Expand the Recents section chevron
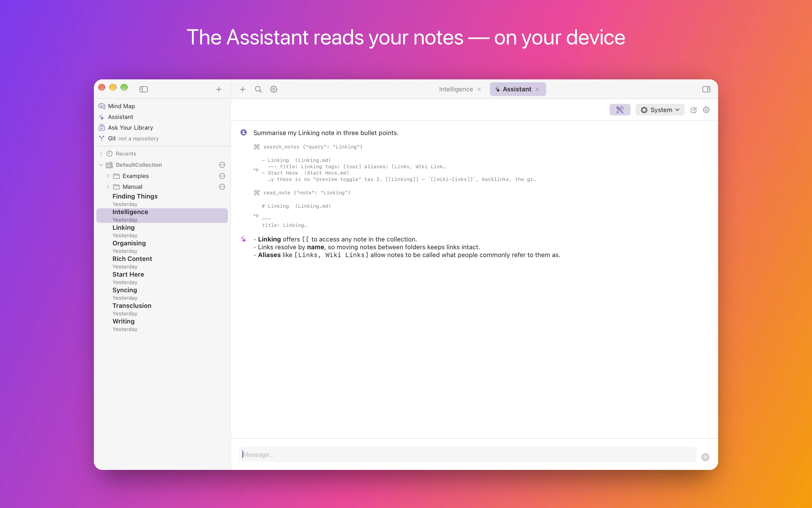The width and height of the screenshot is (812, 508). 101,154
